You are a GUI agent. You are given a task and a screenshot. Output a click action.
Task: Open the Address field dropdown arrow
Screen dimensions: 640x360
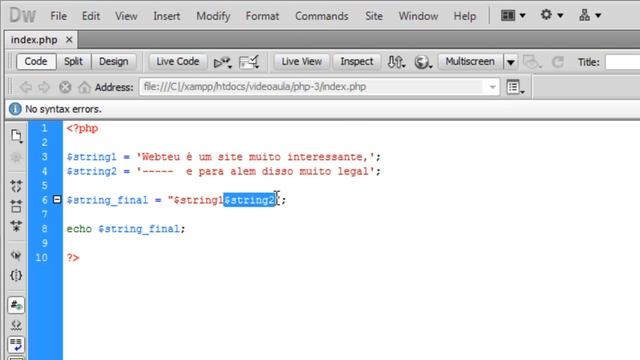pos(492,87)
